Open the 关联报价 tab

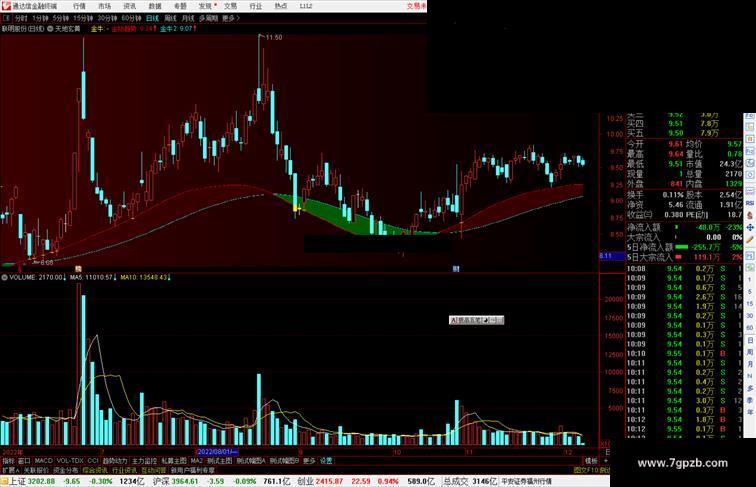tap(36, 470)
